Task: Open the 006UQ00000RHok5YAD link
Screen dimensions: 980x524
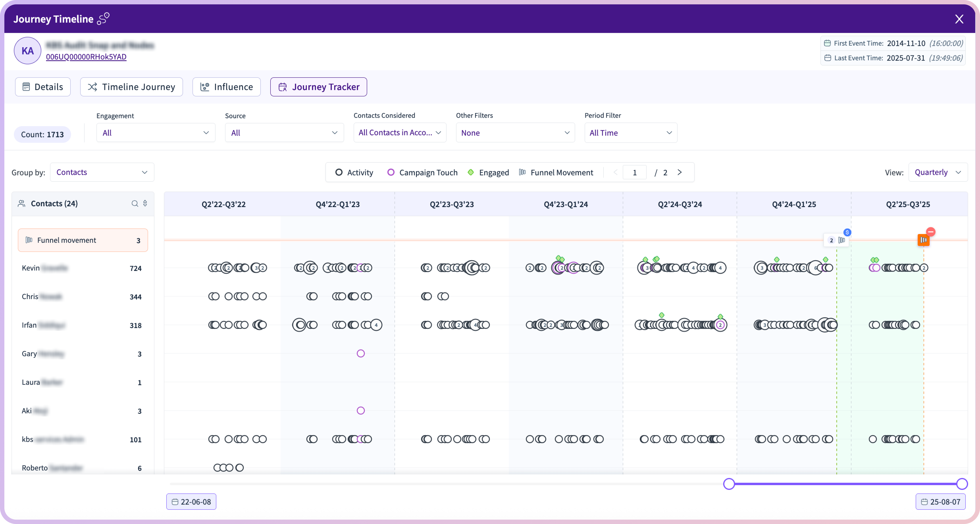Action: click(x=86, y=57)
